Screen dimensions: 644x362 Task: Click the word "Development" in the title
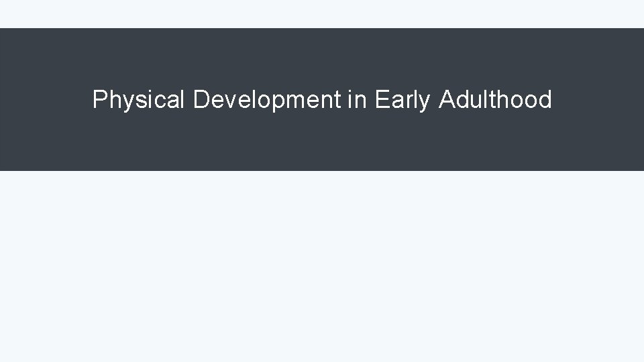click(x=267, y=100)
